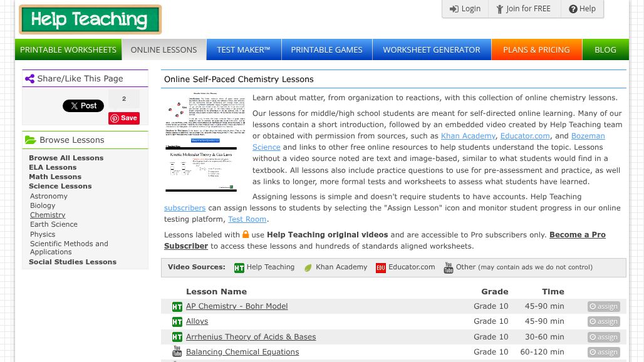The width and height of the screenshot is (644, 362).
Task: Click the Educator.com EDU source icon
Action: pyautogui.click(x=381, y=267)
